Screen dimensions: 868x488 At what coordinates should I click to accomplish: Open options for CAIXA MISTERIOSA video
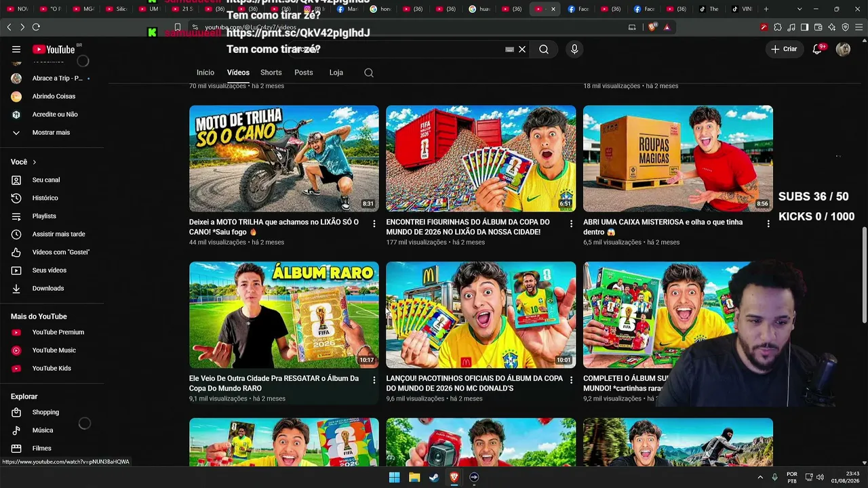pyautogui.click(x=768, y=224)
